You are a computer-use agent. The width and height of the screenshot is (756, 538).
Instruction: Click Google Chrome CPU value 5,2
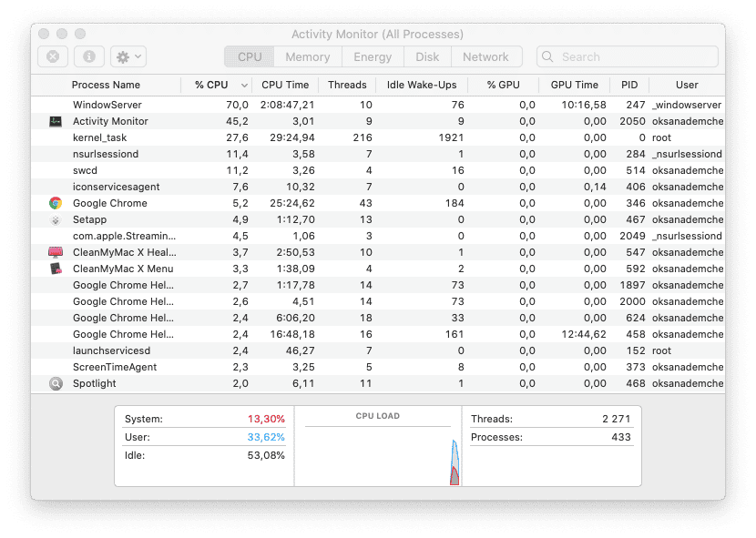click(240, 203)
